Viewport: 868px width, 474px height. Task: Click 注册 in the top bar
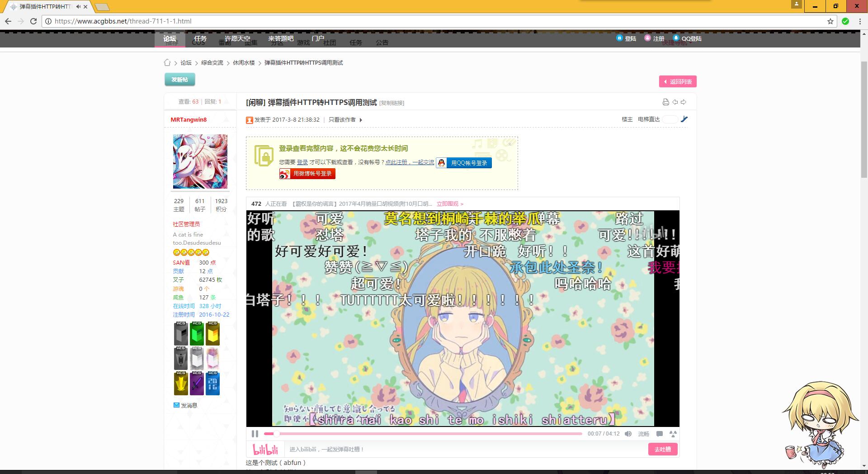coord(654,38)
